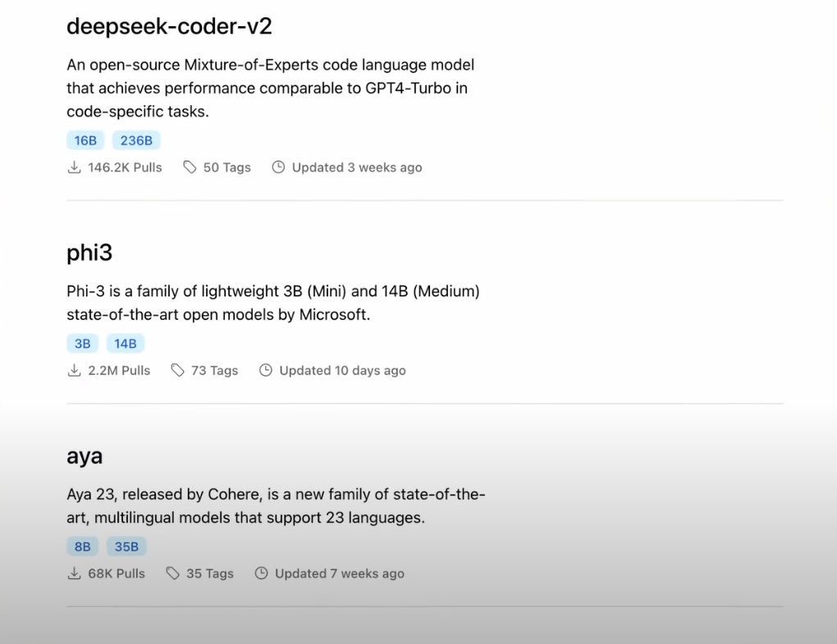Image resolution: width=837 pixels, height=644 pixels.
Task: Select the 35B size badge for aya
Action: click(126, 547)
